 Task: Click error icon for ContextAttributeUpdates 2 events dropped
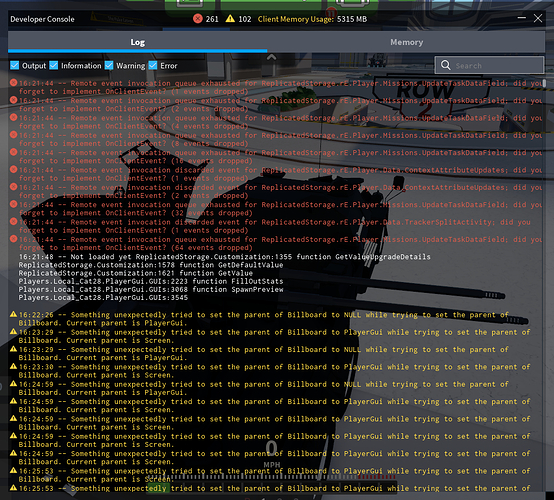13,187
